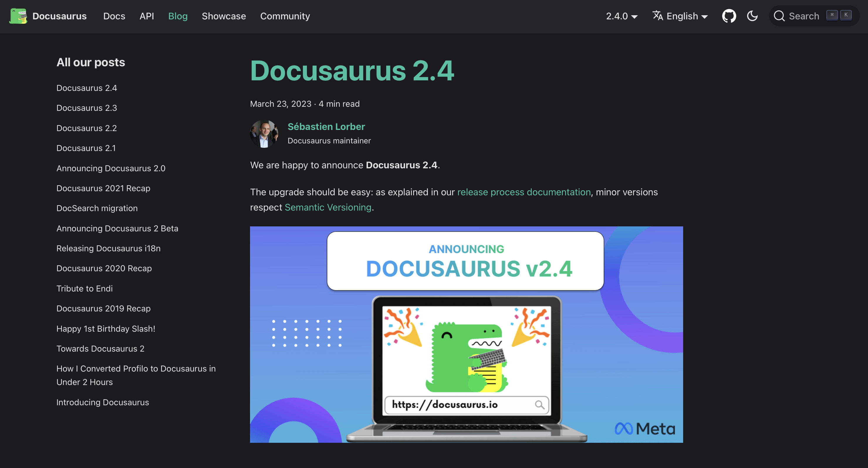
Task: Click the K key hint in search
Action: [x=846, y=15]
